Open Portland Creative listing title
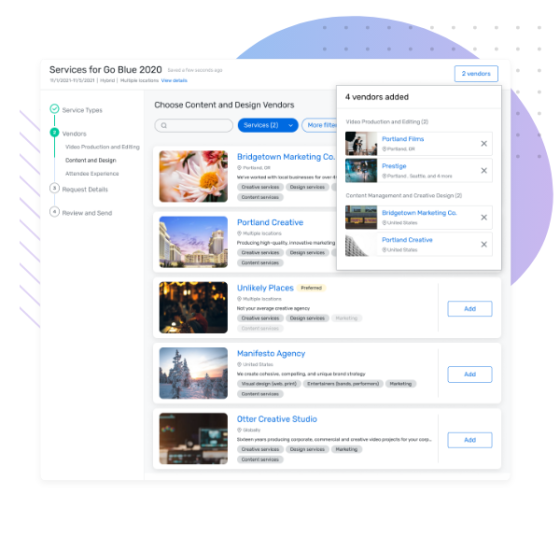 (270, 222)
